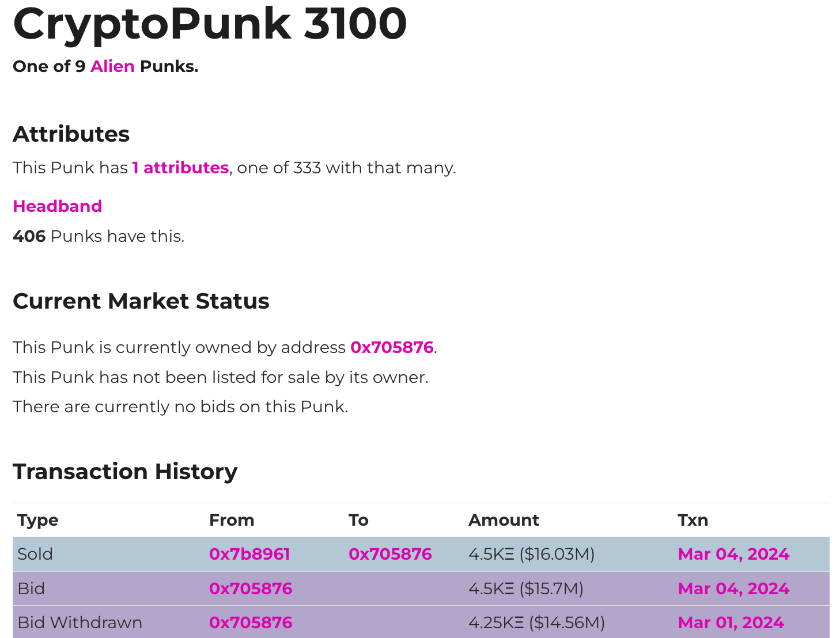840x638 pixels.
Task: Click the 4.25KΞ ($14.56M) withdrawn bid amount
Action: [x=536, y=622]
